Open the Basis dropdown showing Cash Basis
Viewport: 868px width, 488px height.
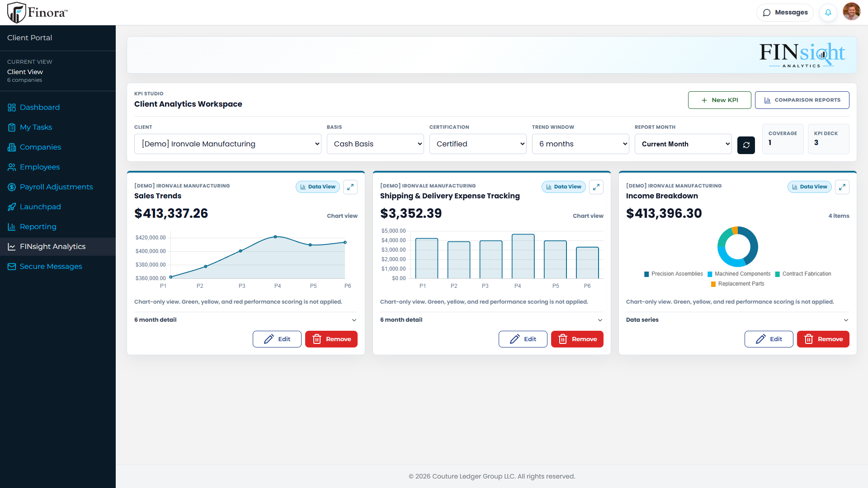(375, 144)
